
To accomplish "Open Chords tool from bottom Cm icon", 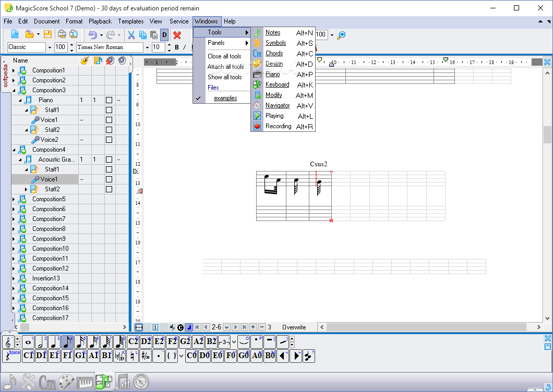I will point(47,382).
